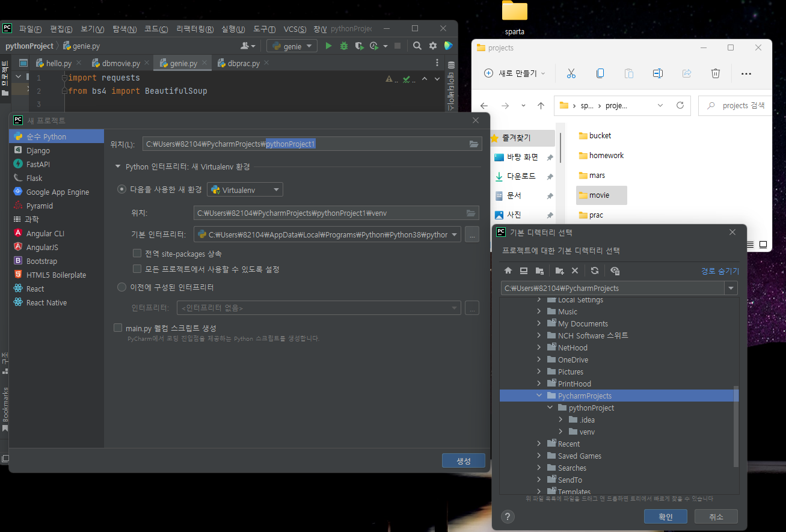Open the more options ellipsis in projects Explorer

[746, 73]
